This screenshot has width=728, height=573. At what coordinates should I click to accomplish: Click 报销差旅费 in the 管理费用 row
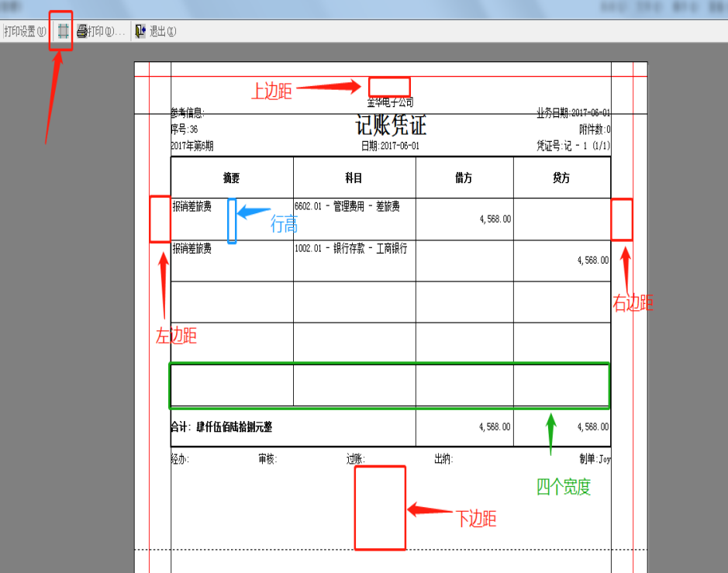pyautogui.click(x=192, y=206)
